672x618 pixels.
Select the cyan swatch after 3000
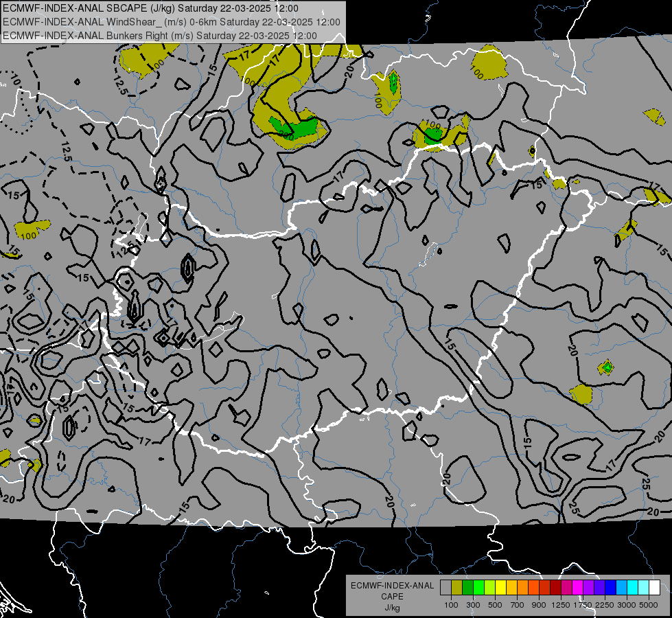pyautogui.click(x=633, y=588)
